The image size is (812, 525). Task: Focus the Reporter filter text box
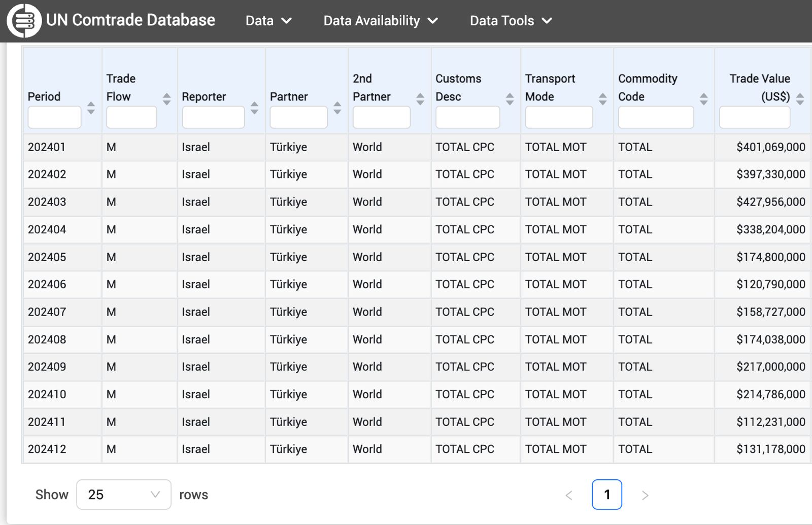point(213,118)
